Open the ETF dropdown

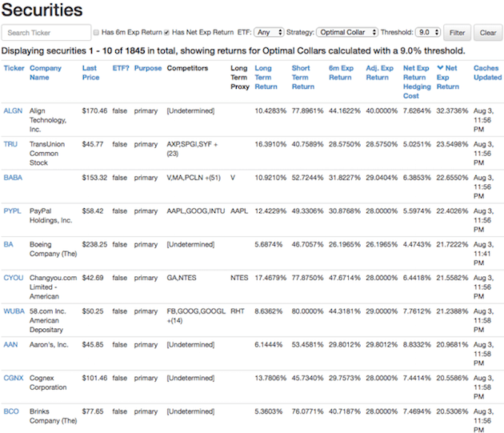click(268, 33)
